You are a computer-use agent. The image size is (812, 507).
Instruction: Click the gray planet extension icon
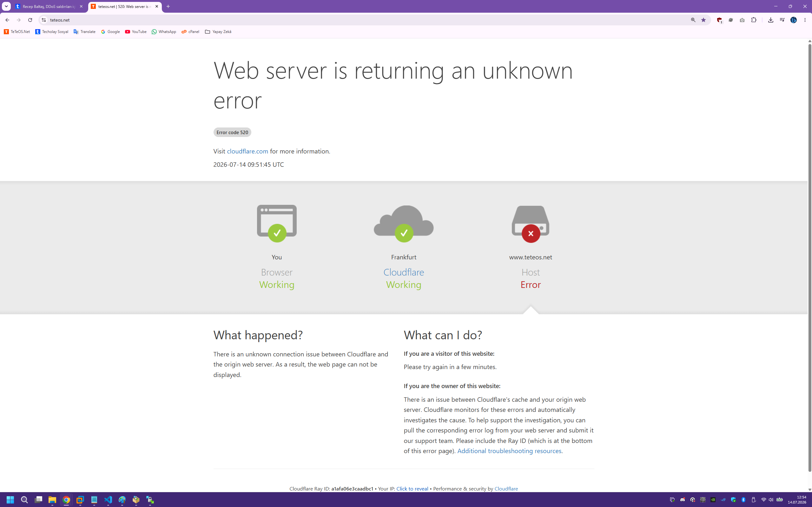click(x=731, y=20)
